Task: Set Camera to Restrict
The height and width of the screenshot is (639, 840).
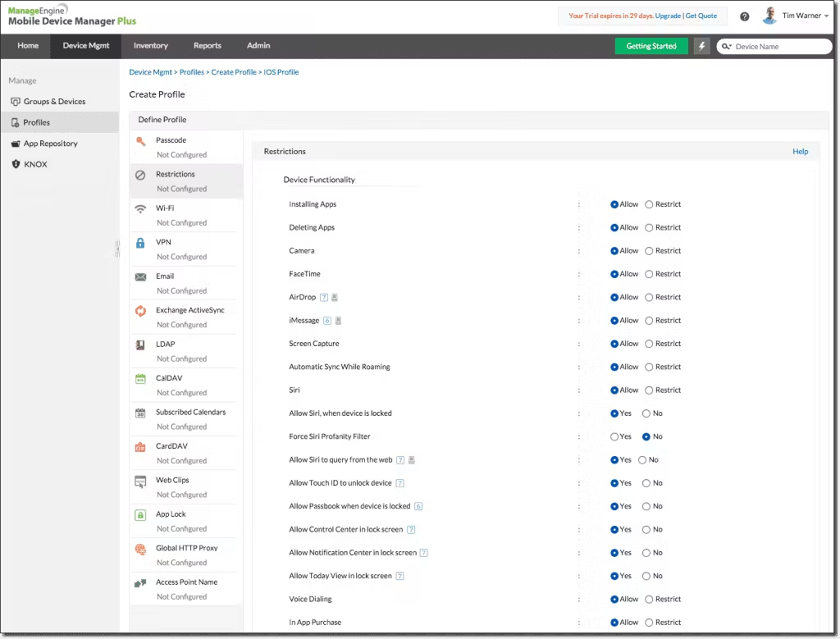Action: [649, 251]
